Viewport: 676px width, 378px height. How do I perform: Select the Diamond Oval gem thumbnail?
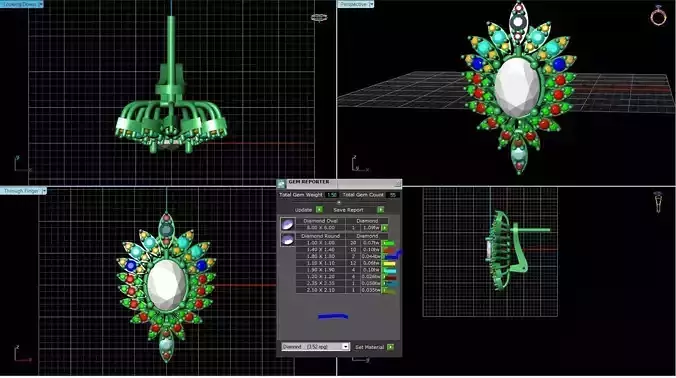(288, 224)
